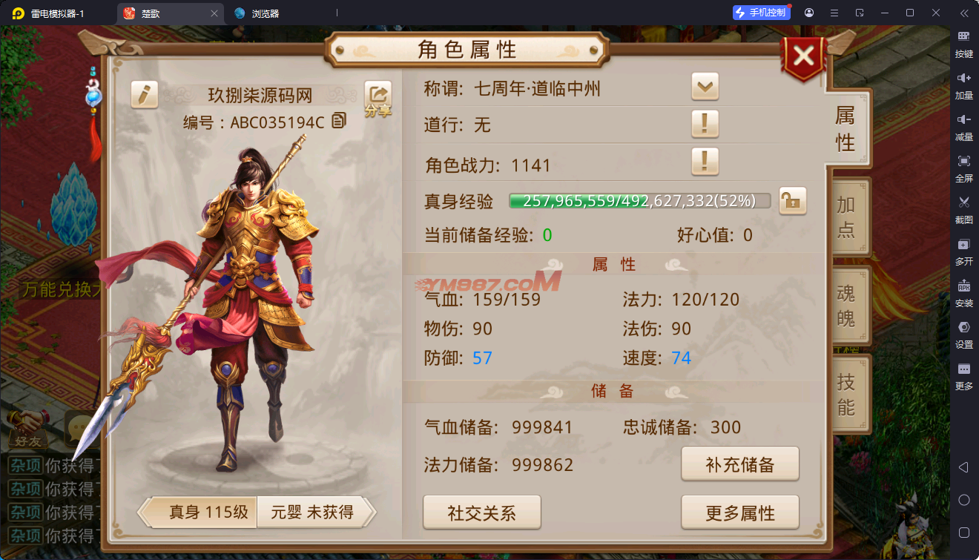Image resolution: width=979 pixels, height=560 pixels.
Task: Click the 分享 share icon
Action: [x=378, y=99]
